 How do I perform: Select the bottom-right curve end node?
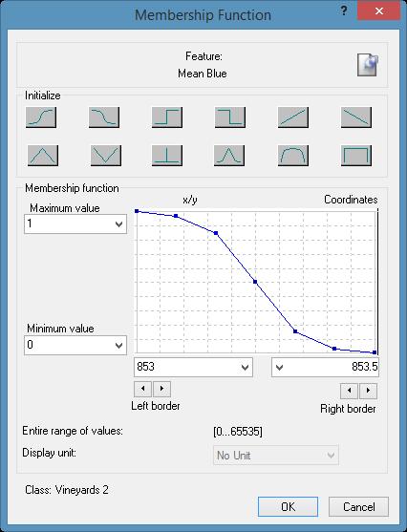[x=375, y=352]
